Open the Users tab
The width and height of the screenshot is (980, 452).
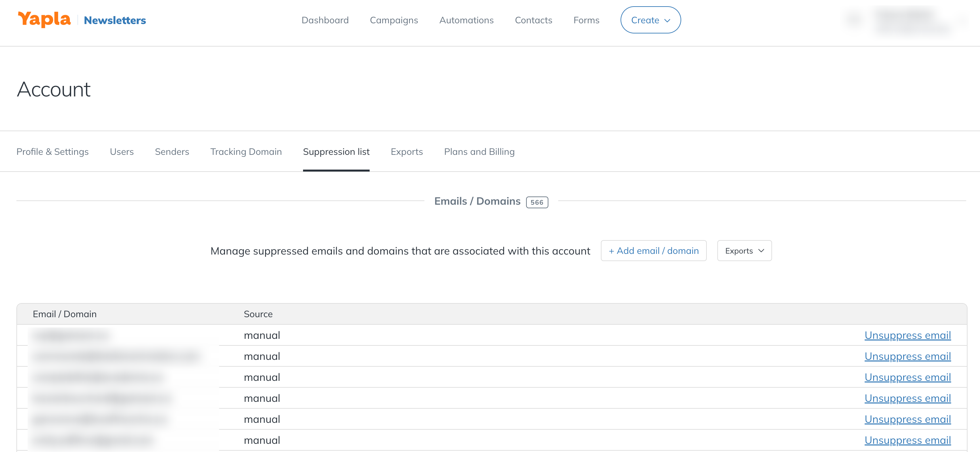(122, 152)
